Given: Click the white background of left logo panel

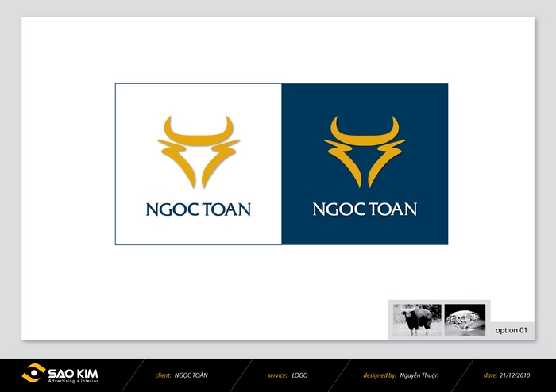Looking at the screenshot, I should click(x=135, y=103).
